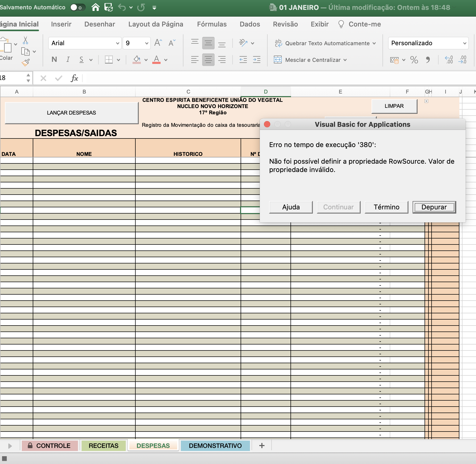Select the Format Painter brush icon
The height and width of the screenshot is (464, 476).
[25, 62]
